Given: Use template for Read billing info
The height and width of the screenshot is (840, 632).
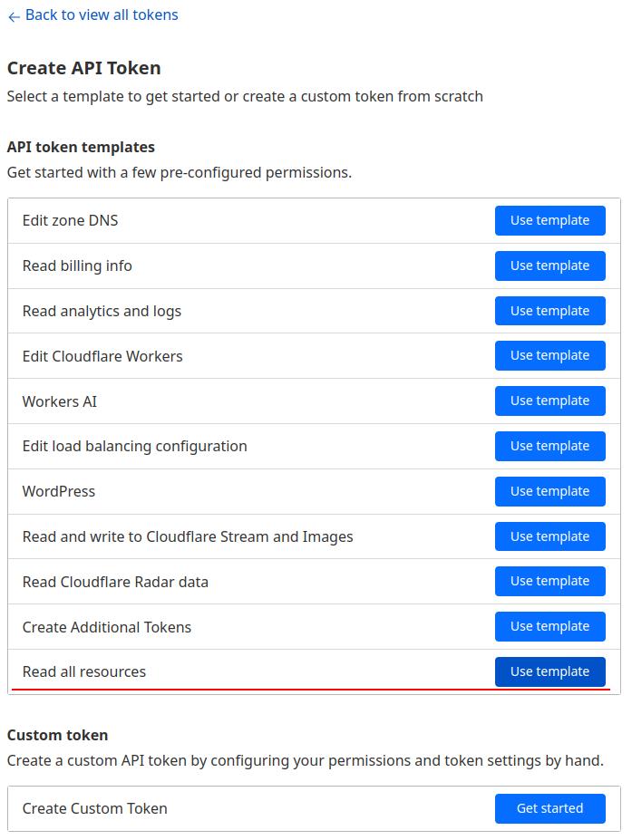Looking at the screenshot, I should tap(550, 266).
